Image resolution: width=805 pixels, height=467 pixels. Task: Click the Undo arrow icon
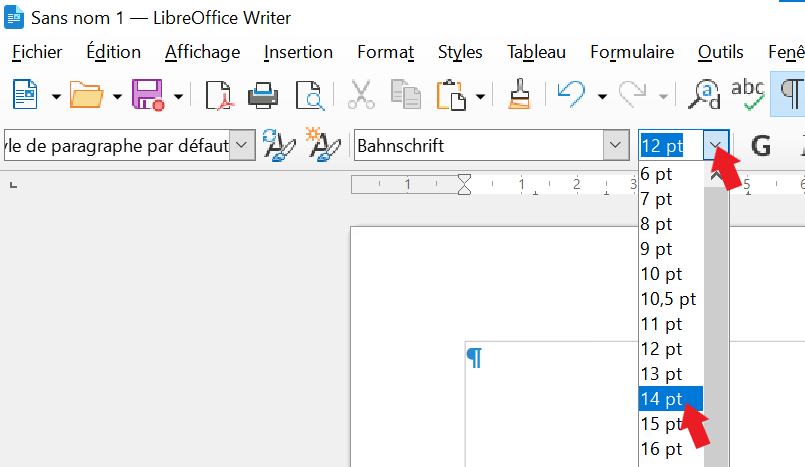pos(570,95)
